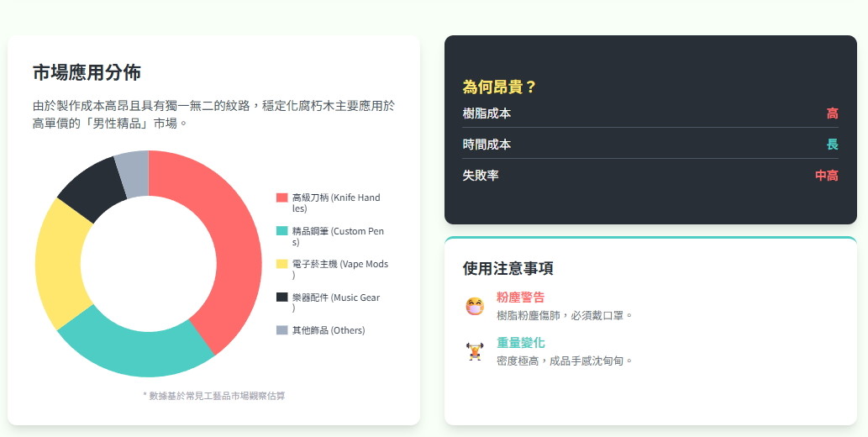Viewport: 868px width, 437px height.
Task: Toggle the dark Music Gear legend swatch
Action: pyautogui.click(x=282, y=297)
